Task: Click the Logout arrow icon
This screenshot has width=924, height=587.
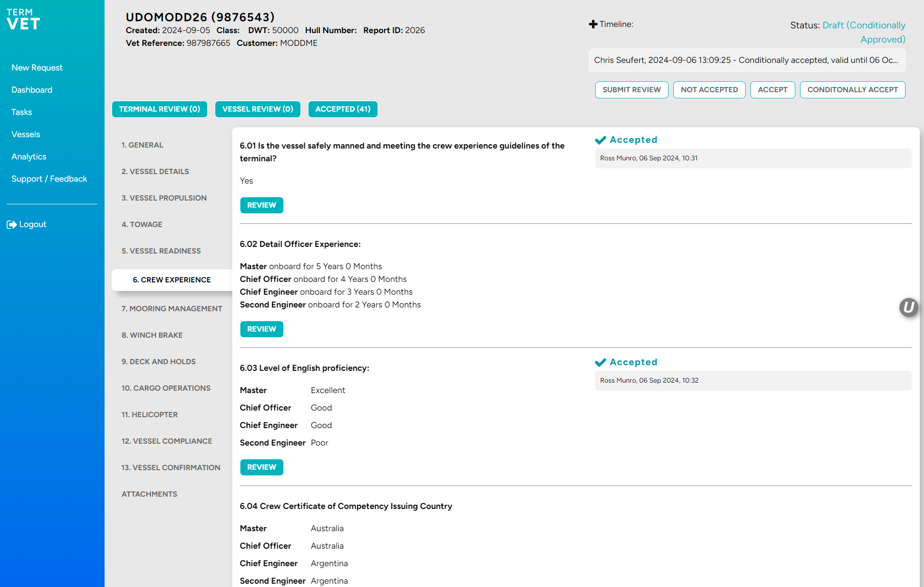Action: point(11,225)
